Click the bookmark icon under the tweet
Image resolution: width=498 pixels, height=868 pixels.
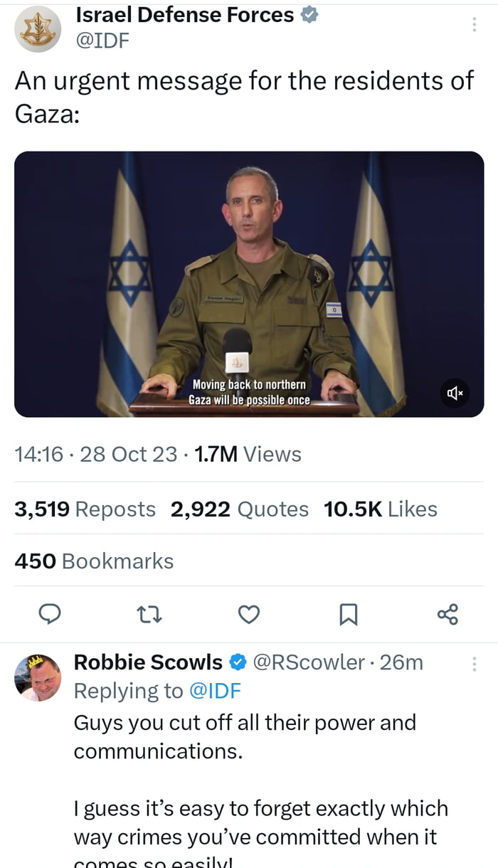pyautogui.click(x=349, y=615)
